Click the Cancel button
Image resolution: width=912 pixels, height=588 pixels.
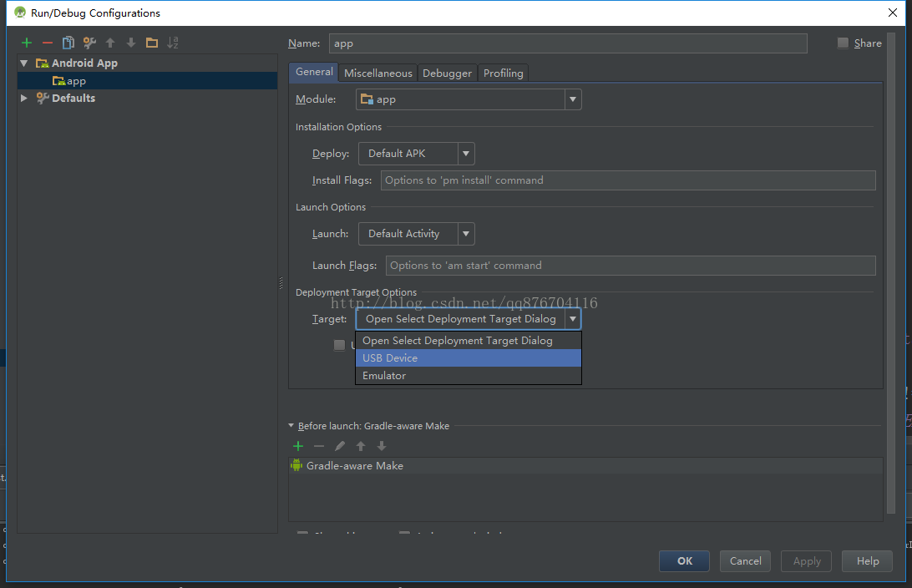[745, 560]
